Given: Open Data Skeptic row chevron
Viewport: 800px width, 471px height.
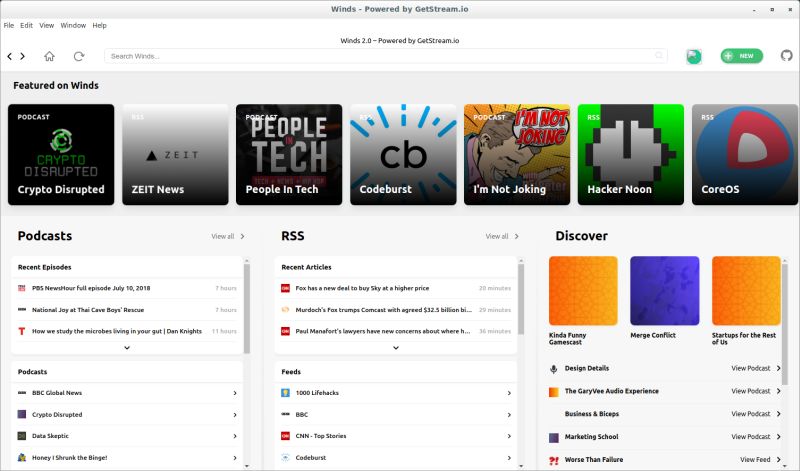Looking at the screenshot, I should pos(235,436).
